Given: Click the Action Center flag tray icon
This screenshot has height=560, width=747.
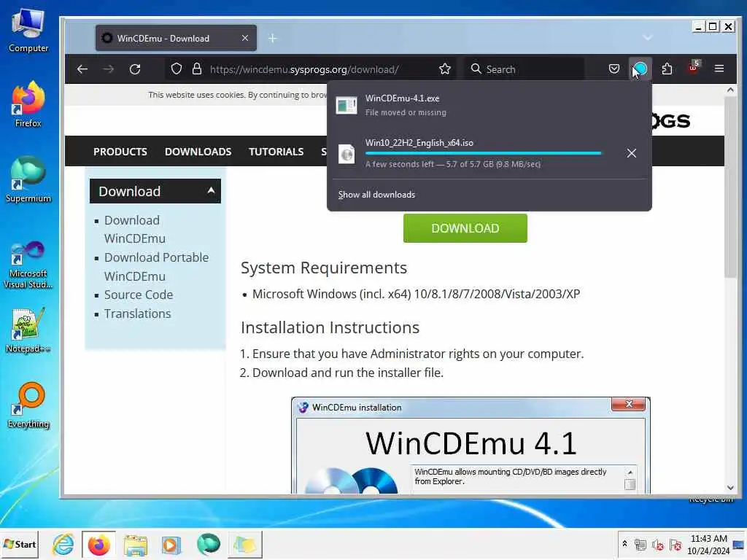Looking at the screenshot, I should click(x=676, y=544).
